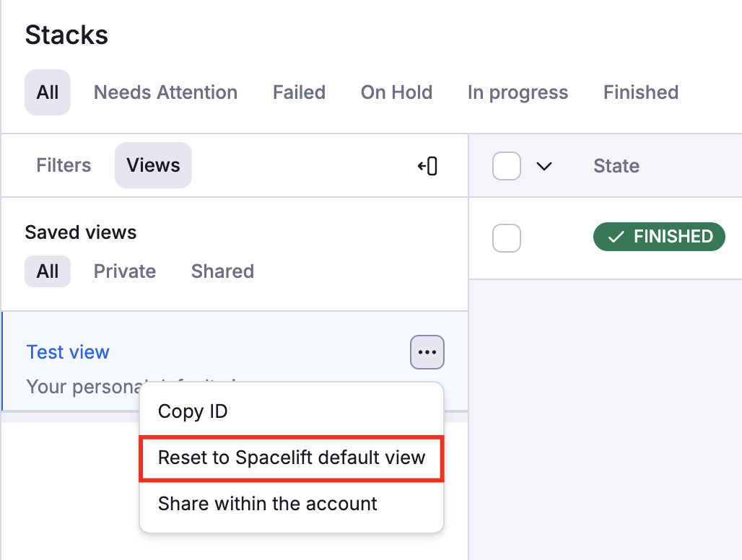Select the In progress filter
Viewport: 742px width, 560px height.
click(518, 92)
